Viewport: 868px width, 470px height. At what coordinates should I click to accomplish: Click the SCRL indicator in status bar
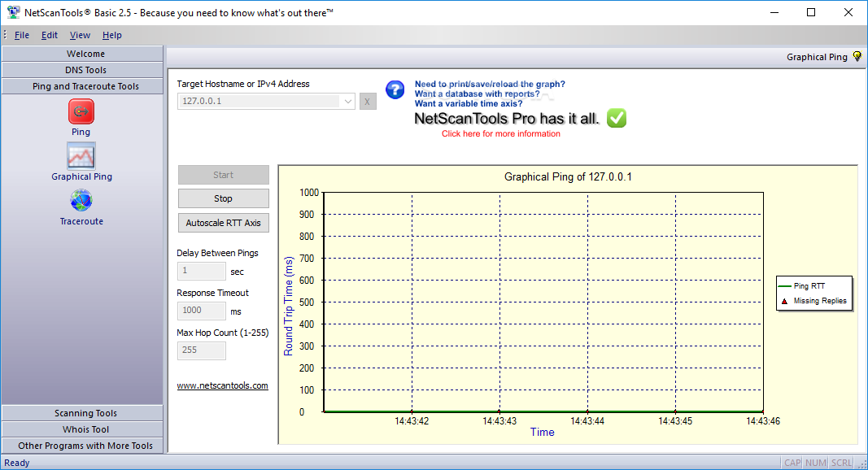point(841,463)
